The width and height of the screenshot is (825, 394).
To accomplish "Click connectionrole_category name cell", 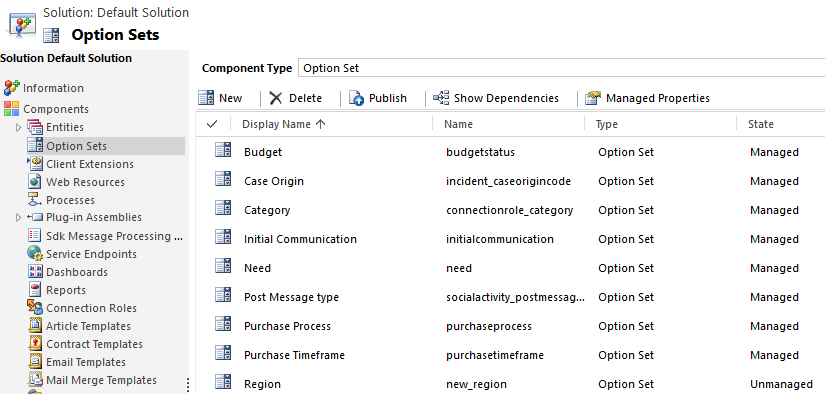I will click(509, 210).
